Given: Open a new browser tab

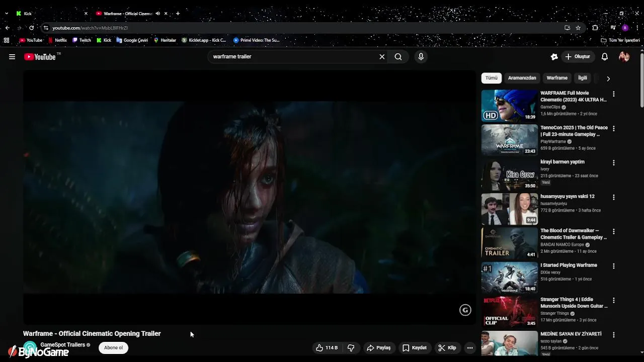Looking at the screenshot, I should [x=178, y=14].
